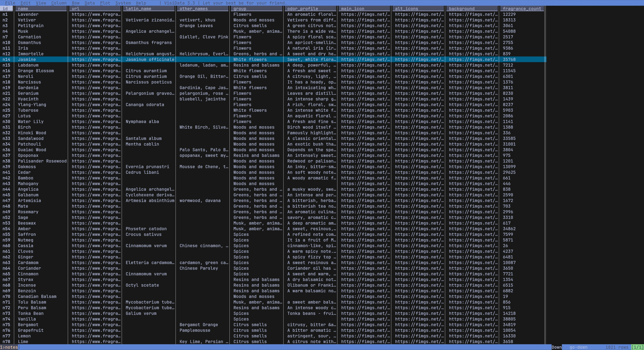Open the Help menu

click(x=141, y=3)
